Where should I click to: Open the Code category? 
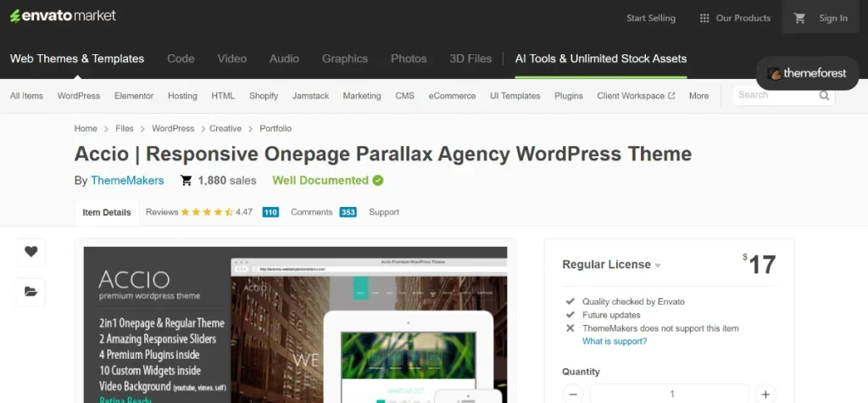(x=181, y=59)
